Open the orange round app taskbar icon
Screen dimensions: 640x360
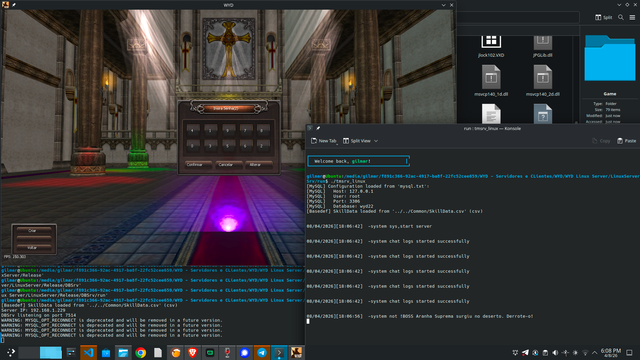(x=176, y=353)
